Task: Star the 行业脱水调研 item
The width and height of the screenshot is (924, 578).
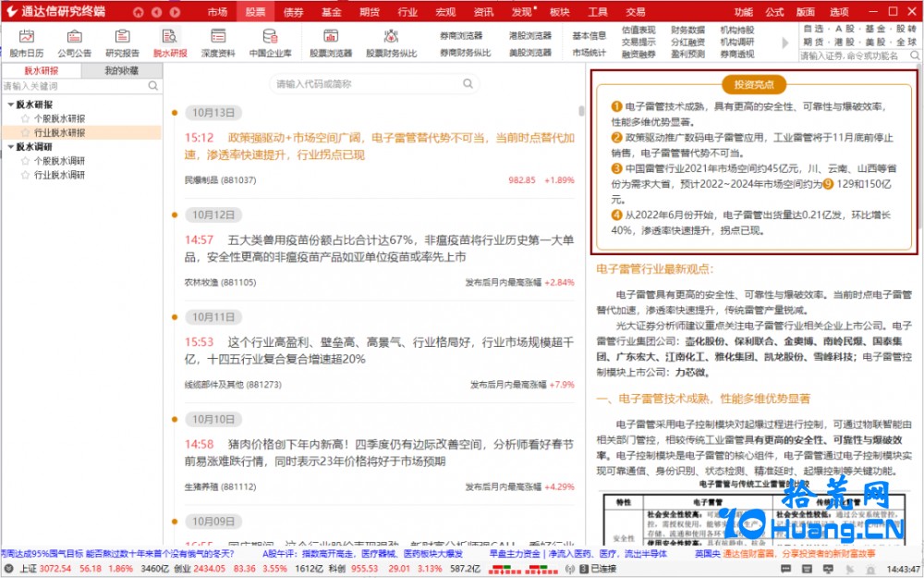Action: click(25, 175)
